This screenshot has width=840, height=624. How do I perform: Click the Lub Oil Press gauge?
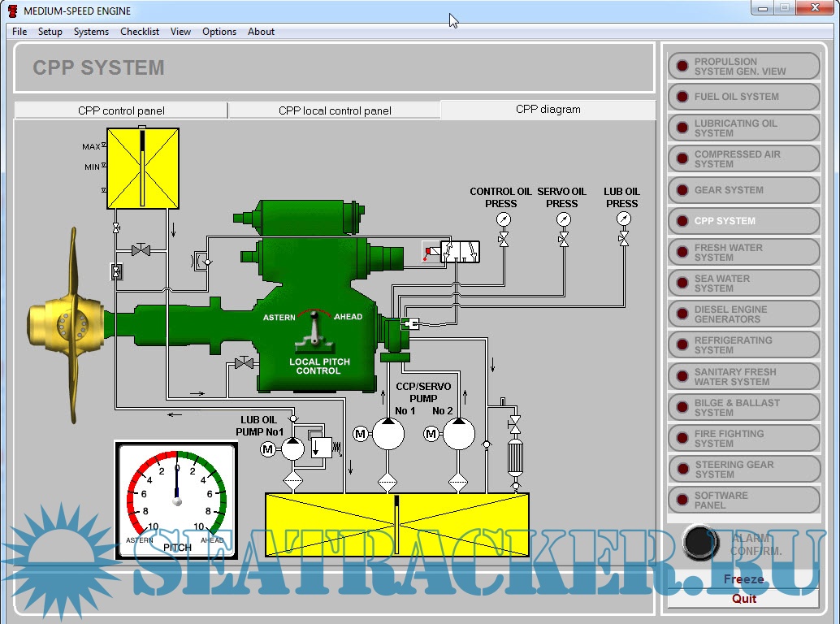[623, 219]
